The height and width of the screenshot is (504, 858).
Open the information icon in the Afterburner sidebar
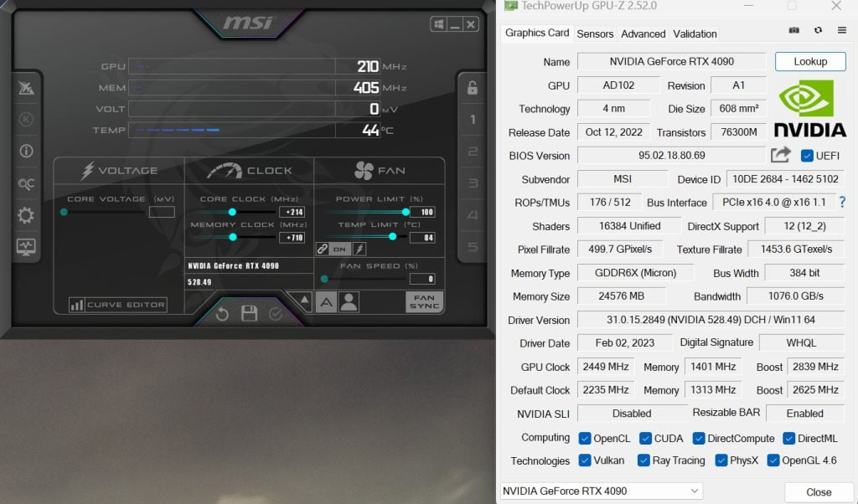coord(26,151)
